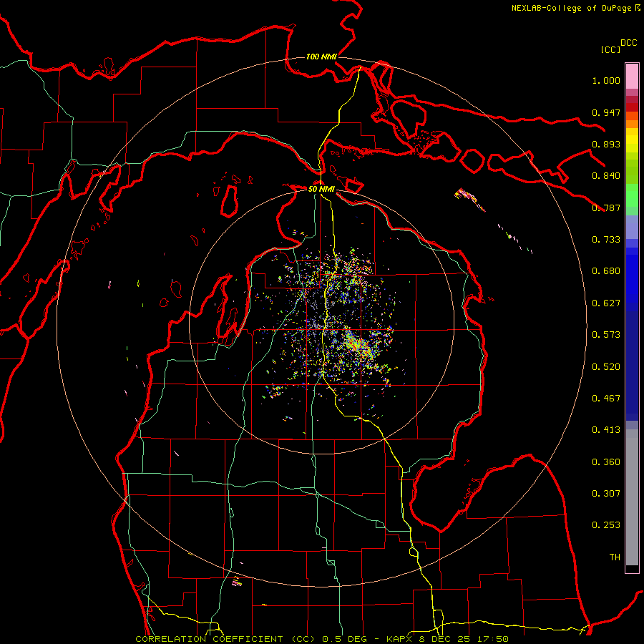Pick the gray segment of the color bar
The height and width of the screenshot is (644, 644).
tap(632, 497)
